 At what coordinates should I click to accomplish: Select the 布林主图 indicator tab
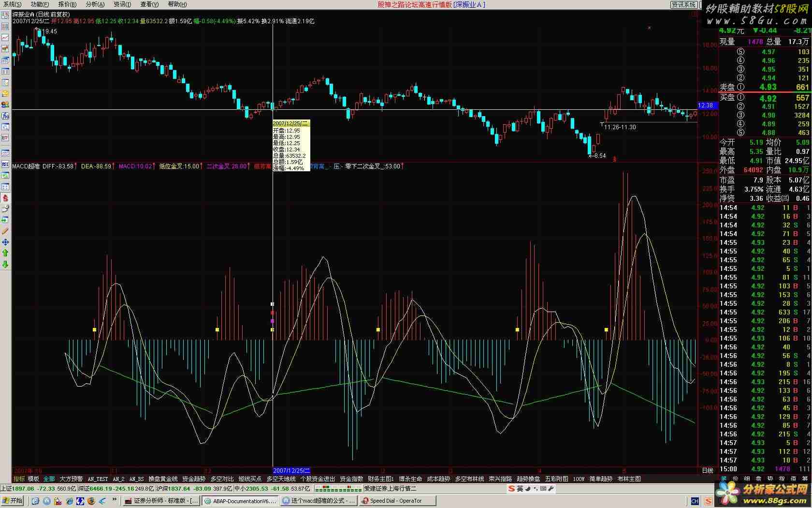[629, 479]
